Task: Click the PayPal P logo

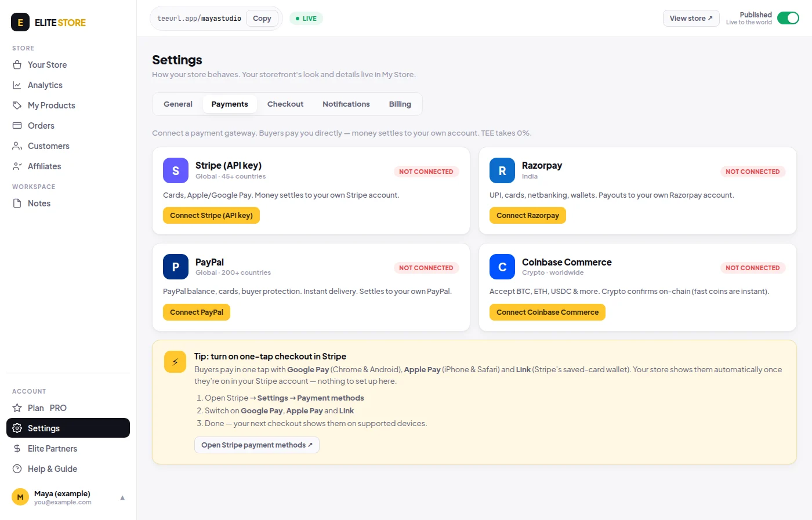Action: [x=176, y=267]
